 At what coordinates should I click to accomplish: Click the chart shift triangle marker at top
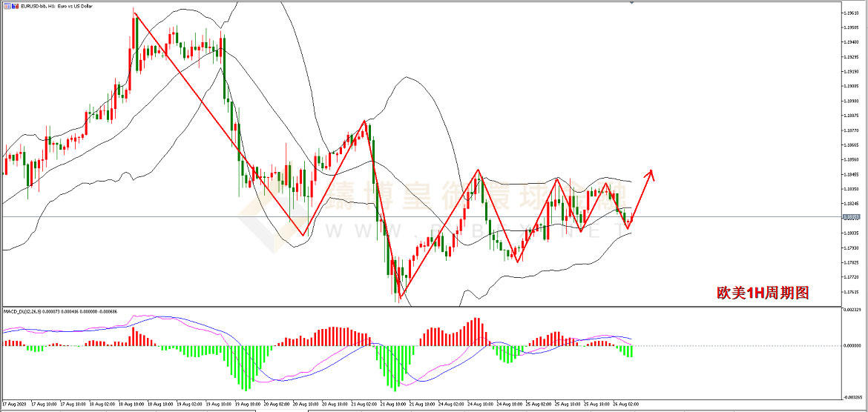(x=631, y=3)
